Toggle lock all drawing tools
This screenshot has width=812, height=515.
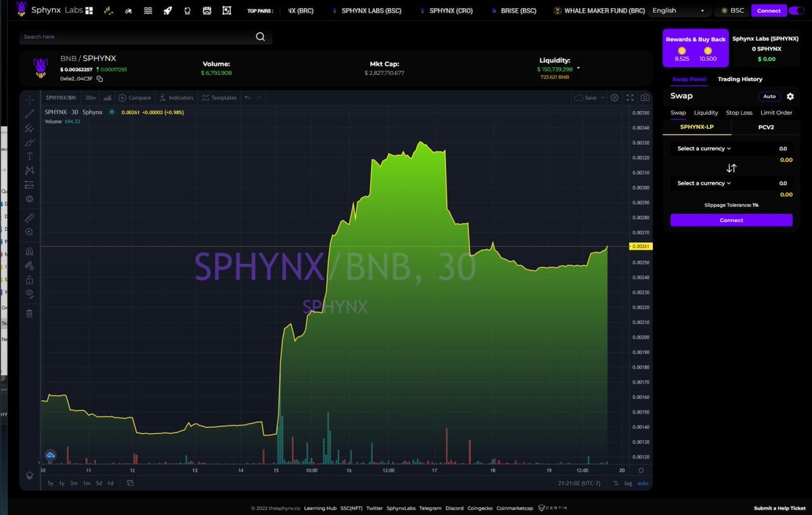29,279
